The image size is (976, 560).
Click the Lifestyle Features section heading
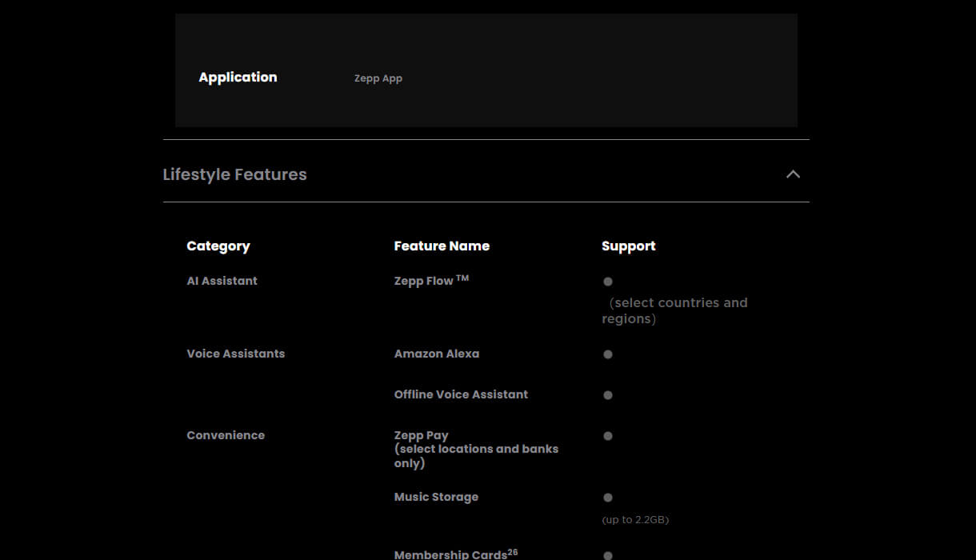click(234, 174)
